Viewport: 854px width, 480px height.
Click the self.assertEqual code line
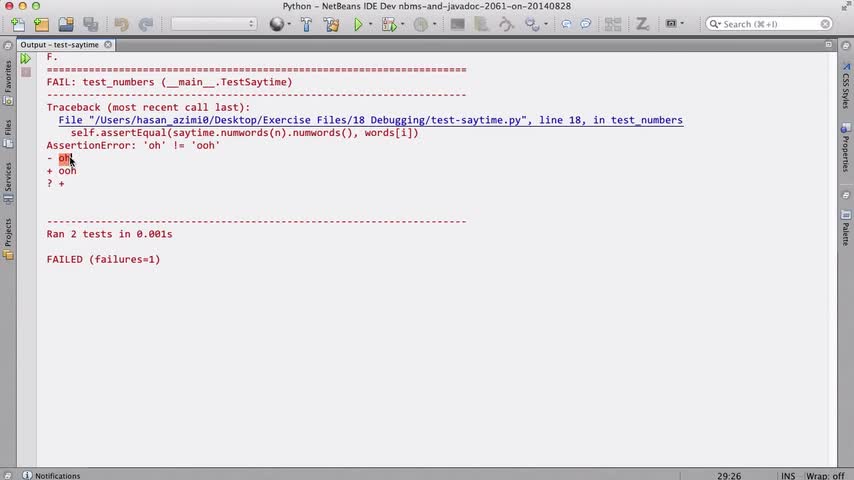(x=245, y=133)
